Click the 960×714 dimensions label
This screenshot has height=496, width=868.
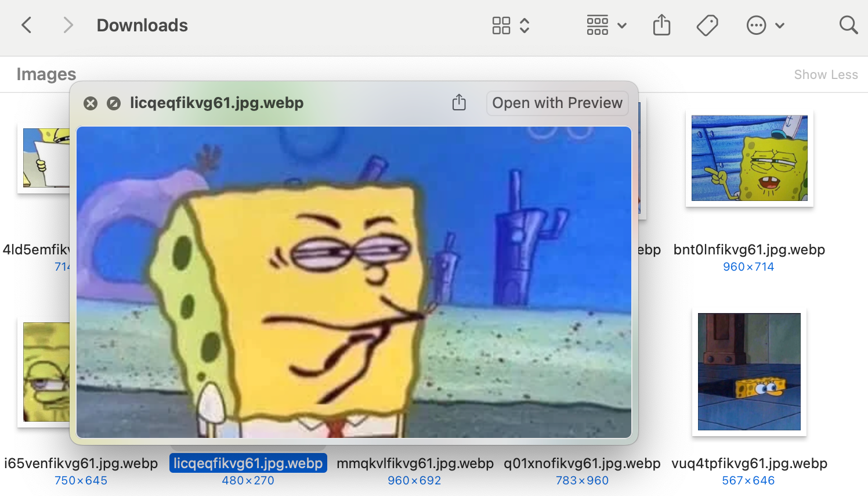pos(748,267)
